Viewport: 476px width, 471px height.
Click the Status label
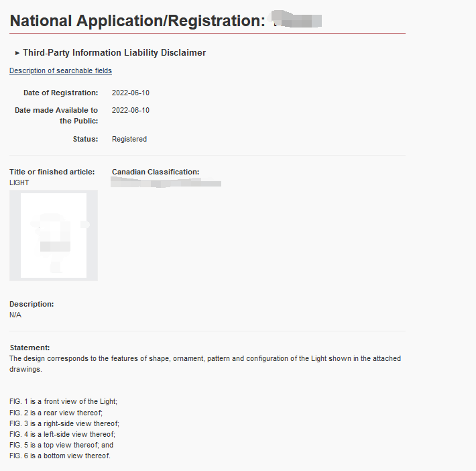(x=85, y=139)
